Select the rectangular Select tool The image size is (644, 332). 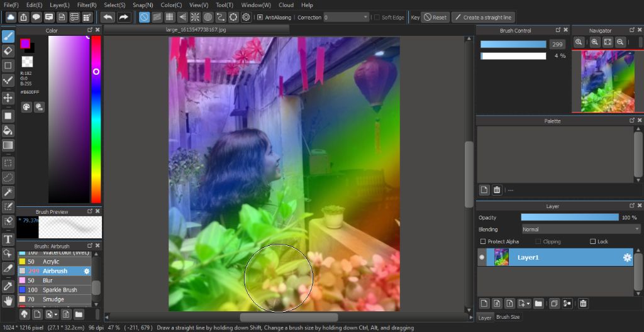point(8,163)
